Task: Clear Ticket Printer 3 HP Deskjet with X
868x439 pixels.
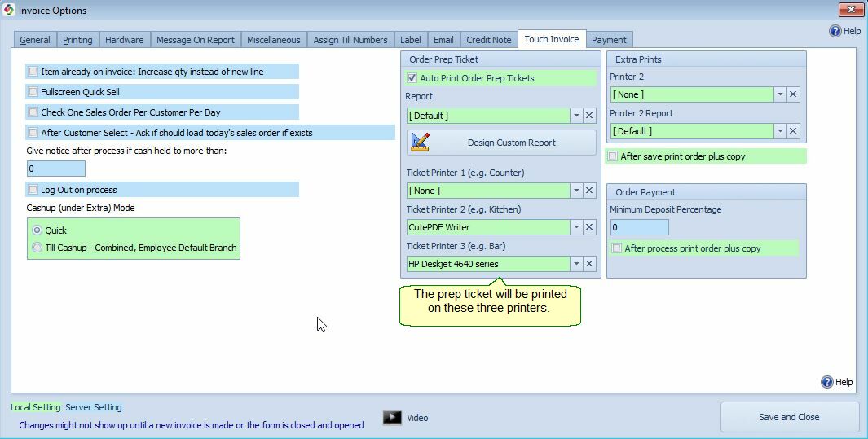Action: point(589,264)
